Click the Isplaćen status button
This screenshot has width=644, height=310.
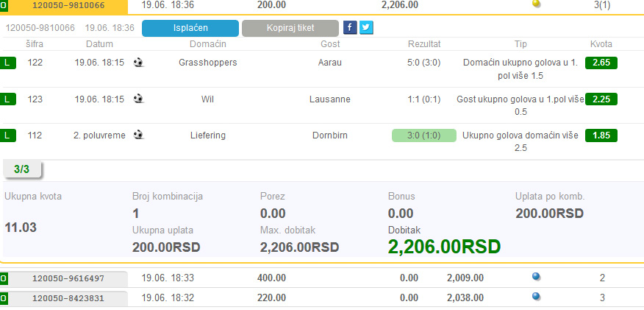pyautogui.click(x=190, y=28)
